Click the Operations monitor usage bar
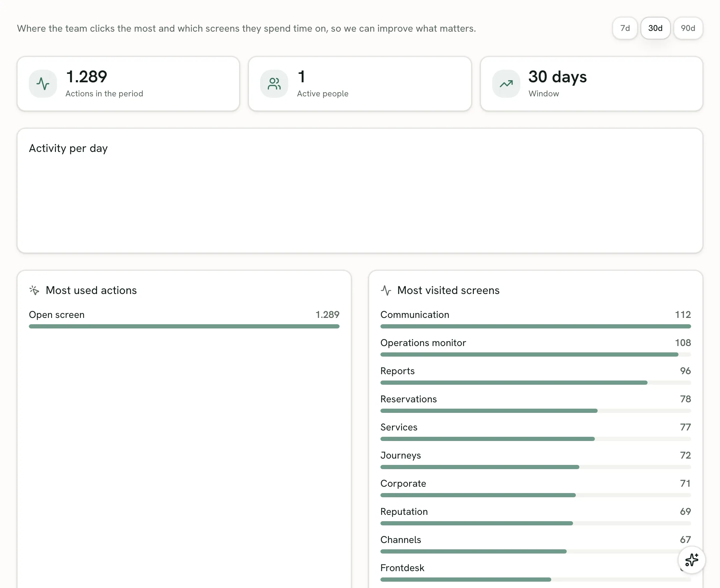Viewport: 720px width, 588px height. pyautogui.click(x=536, y=354)
